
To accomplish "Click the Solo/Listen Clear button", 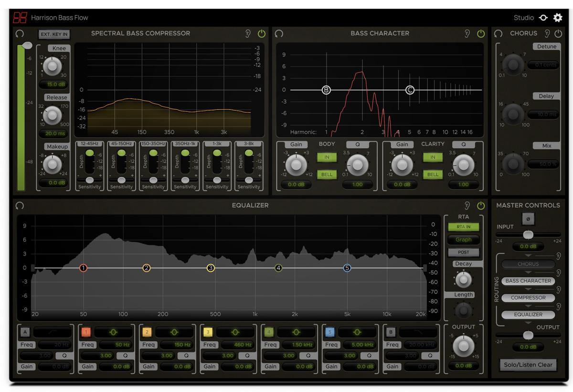I will [x=528, y=365].
